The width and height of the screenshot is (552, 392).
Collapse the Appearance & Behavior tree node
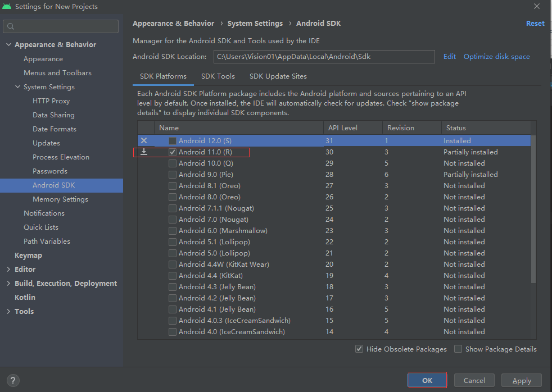(9, 45)
